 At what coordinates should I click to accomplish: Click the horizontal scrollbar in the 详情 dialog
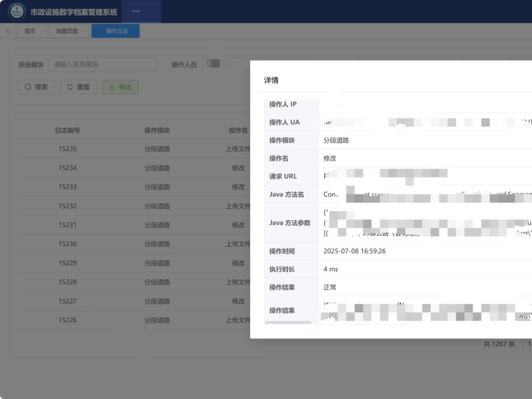pos(288,322)
